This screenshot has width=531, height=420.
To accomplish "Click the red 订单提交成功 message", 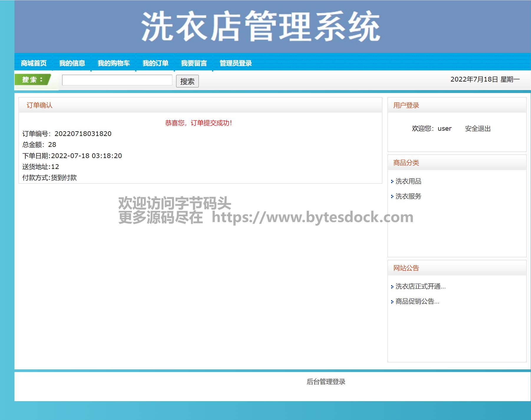I will tap(198, 123).
